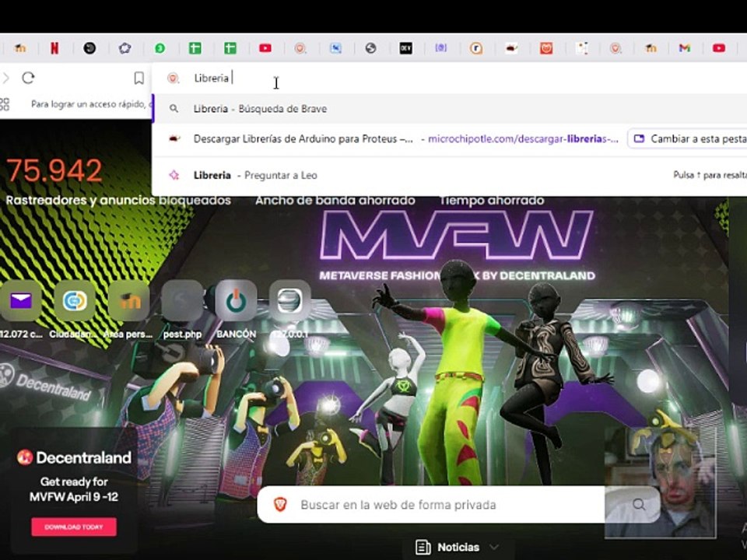This screenshot has height=560, width=747.
Task: Open the BANCÓN power-icon shortcut tile
Action: [x=237, y=300]
